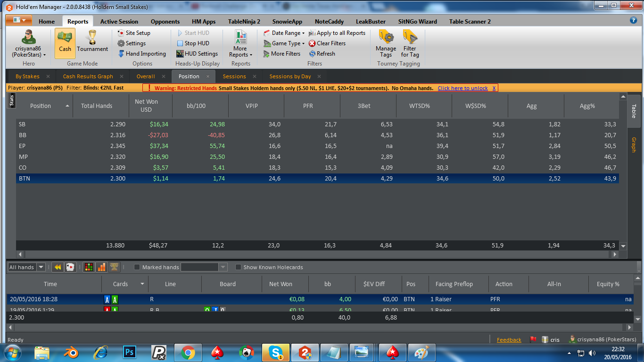Open the Home ribbon tab

point(47,21)
